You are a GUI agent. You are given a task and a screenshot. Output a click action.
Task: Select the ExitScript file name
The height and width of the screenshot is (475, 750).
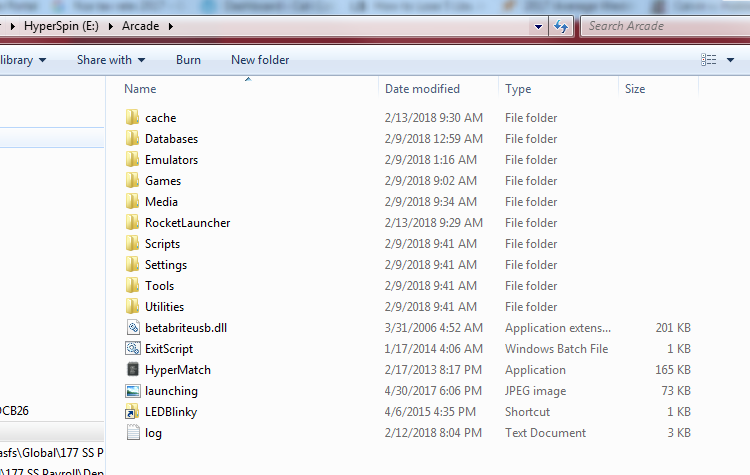[x=169, y=349]
